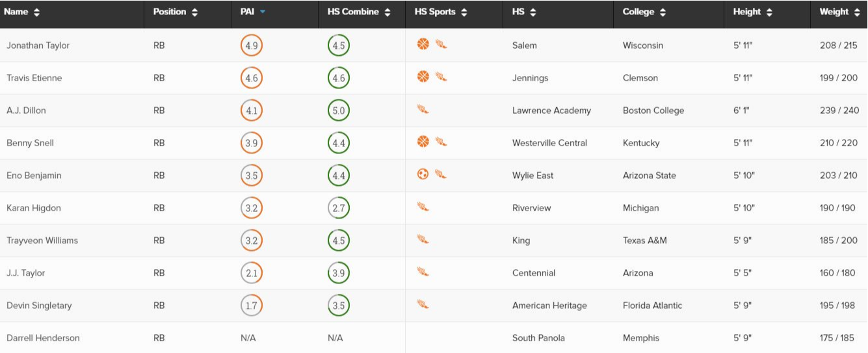Sort by the Position column header
Viewport: 868px width, 353px height.
click(176, 12)
